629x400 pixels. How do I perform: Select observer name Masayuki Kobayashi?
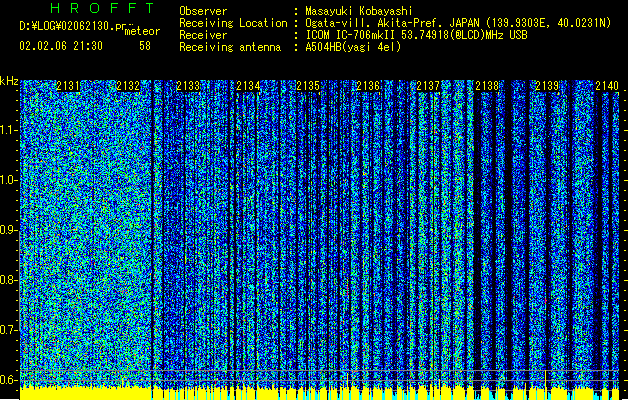pyautogui.click(x=359, y=11)
